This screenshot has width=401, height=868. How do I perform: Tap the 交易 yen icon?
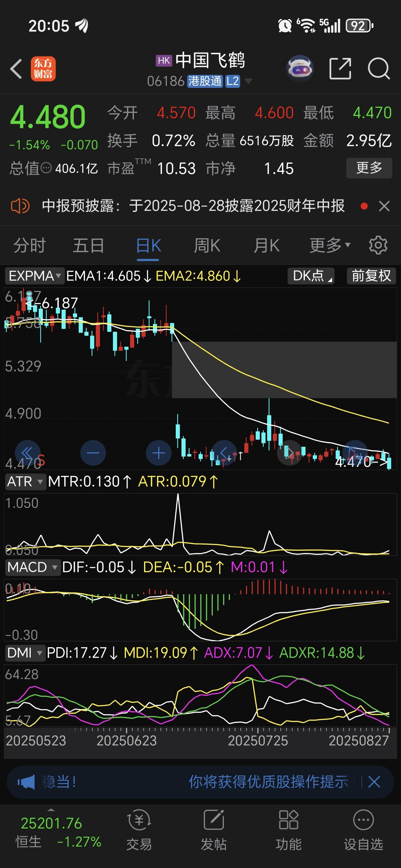tap(139, 820)
